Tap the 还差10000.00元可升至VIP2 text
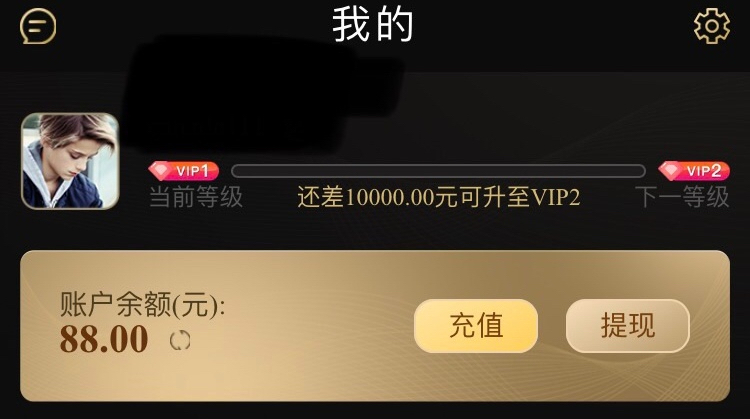The width and height of the screenshot is (750, 419). [x=439, y=197]
